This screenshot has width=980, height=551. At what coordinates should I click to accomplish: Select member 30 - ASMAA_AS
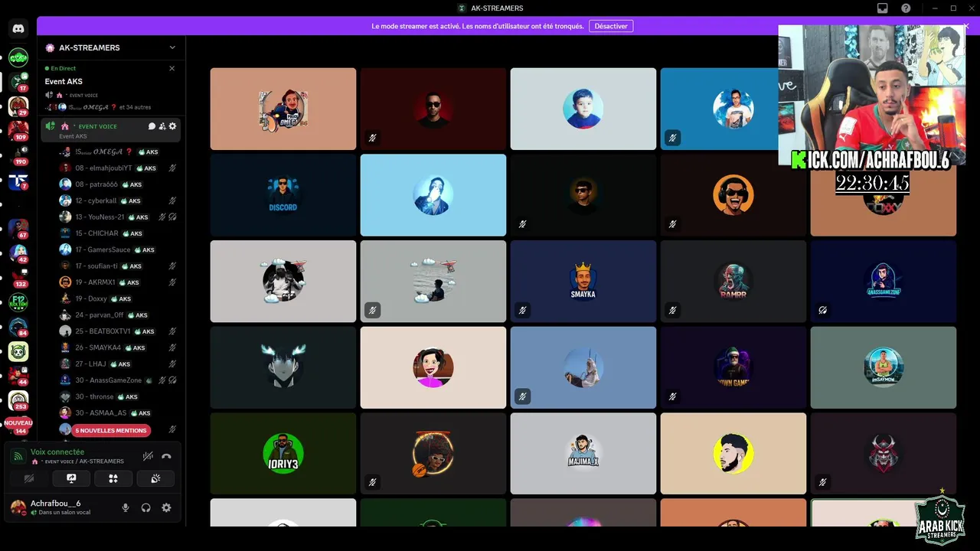click(x=118, y=412)
